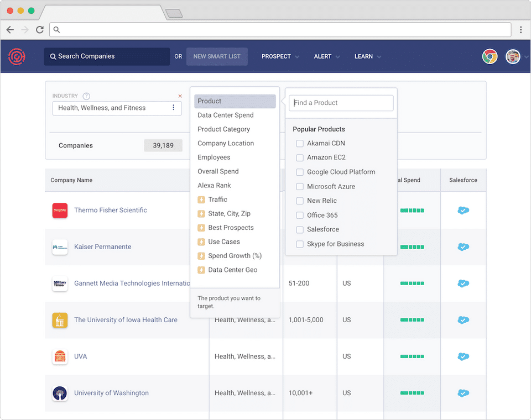
Task: Tick the Skype for Business checkbox
Action: pyautogui.click(x=300, y=244)
